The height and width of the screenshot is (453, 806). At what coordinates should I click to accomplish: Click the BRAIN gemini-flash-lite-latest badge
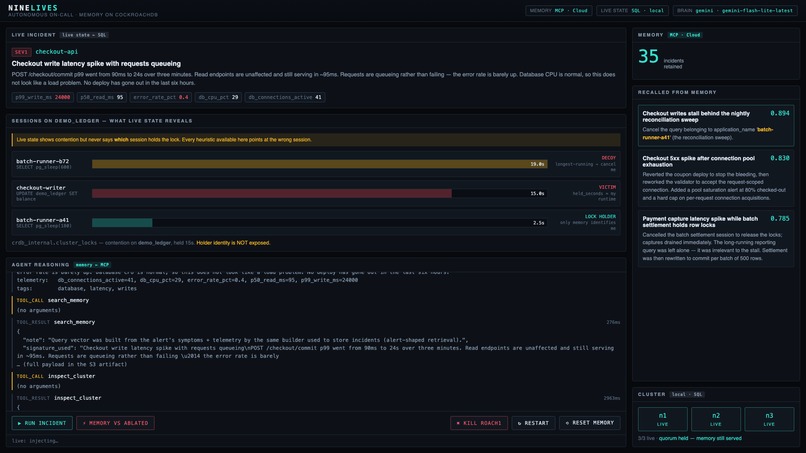[x=735, y=10]
